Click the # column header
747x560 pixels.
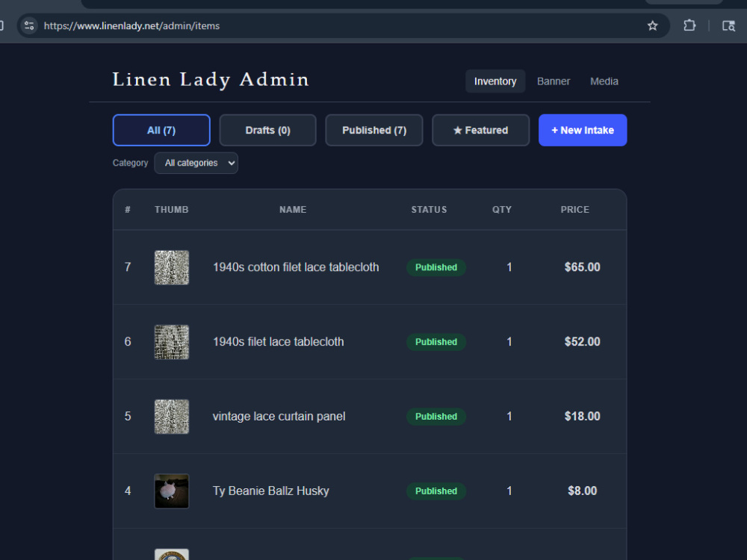[128, 210]
